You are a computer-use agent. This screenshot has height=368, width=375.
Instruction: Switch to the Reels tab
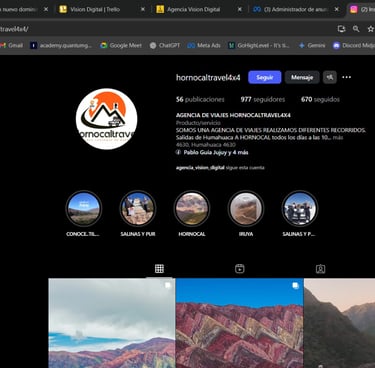click(240, 269)
